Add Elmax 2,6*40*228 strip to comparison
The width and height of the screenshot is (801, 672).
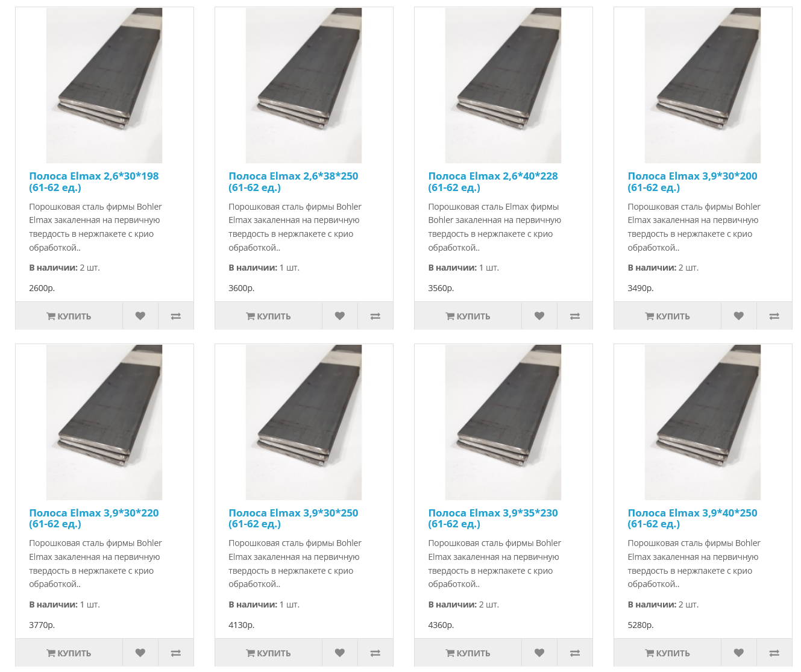coord(575,316)
